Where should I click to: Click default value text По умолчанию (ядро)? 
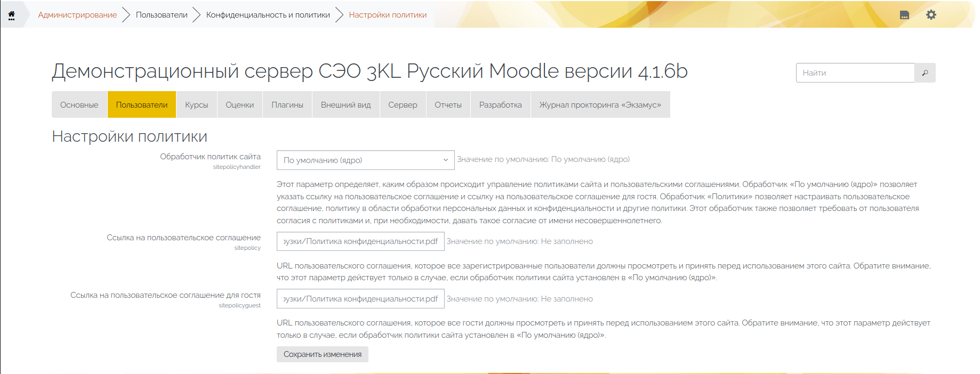[543, 159]
